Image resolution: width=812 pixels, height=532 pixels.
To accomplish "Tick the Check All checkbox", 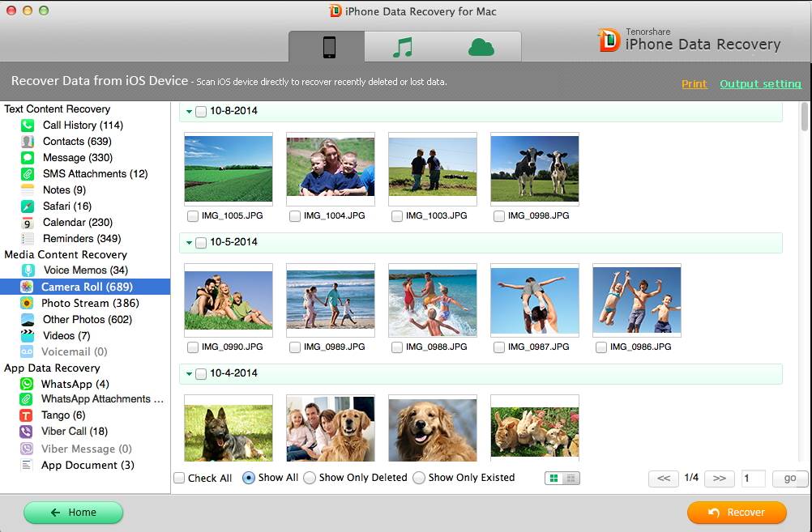I will [179, 479].
